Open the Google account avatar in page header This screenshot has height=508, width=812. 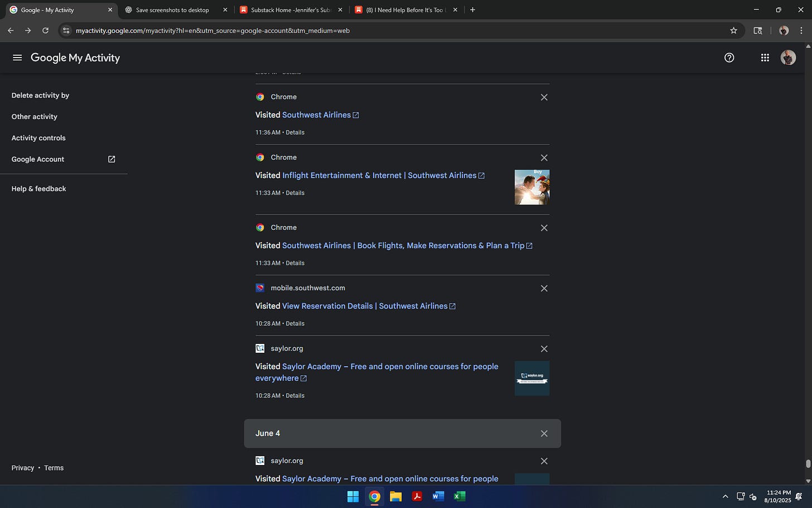(788, 57)
